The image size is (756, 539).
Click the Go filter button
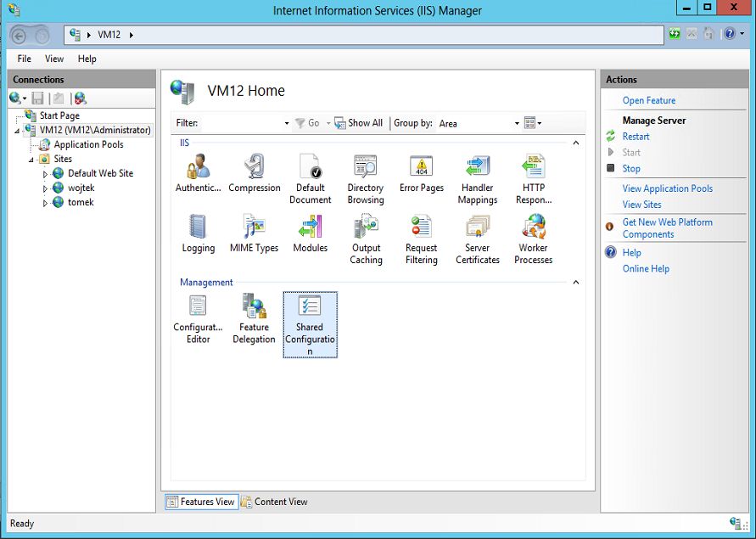(308, 123)
